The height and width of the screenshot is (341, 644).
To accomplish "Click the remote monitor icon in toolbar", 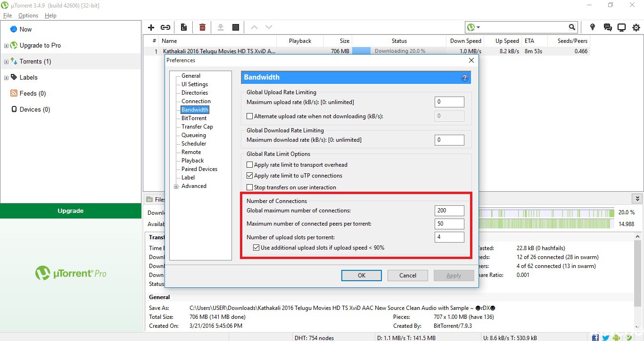I will [621, 27].
